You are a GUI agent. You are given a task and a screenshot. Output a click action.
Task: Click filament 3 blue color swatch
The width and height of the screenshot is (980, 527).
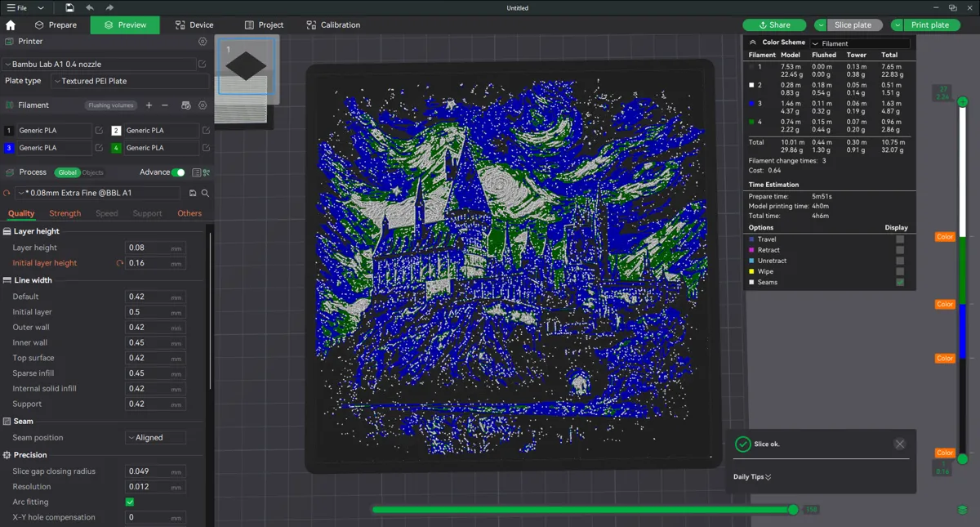pos(9,148)
